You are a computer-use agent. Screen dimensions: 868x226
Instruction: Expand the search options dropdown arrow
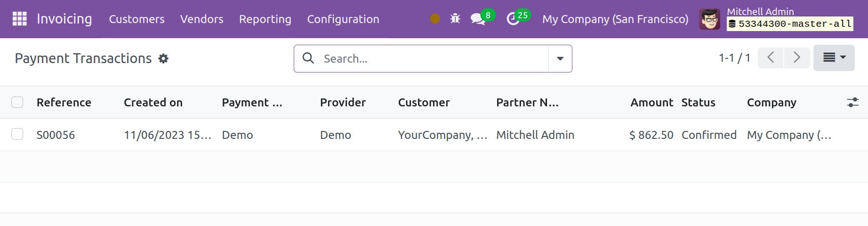(x=560, y=58)
